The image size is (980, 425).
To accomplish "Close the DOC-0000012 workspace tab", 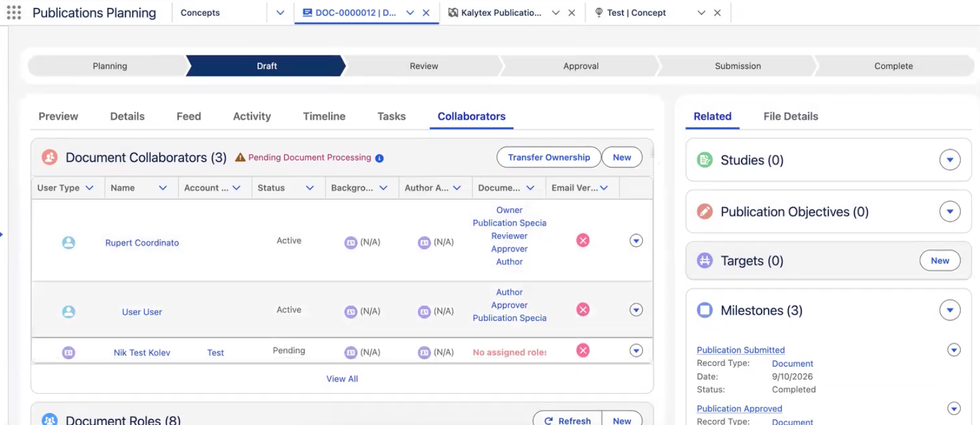I will click(x=426, y=13).
